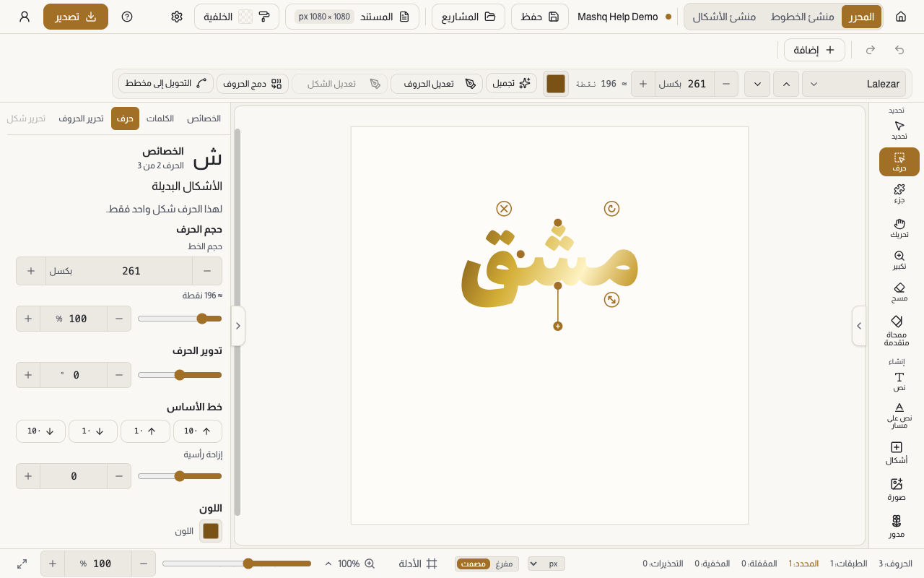Image resolution: width=924 pixels, height=578 pixels.
Task: Open the home page icon
Action: pos(901,17)
